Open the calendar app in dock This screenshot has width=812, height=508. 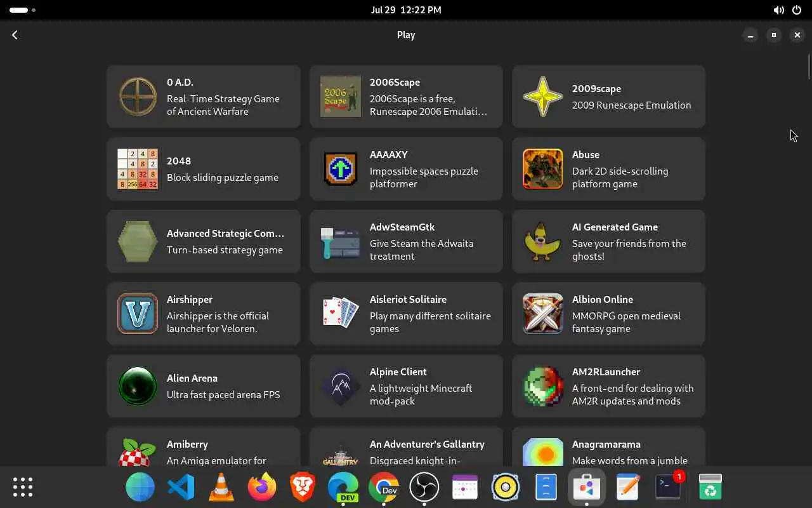tap(465, 487)
